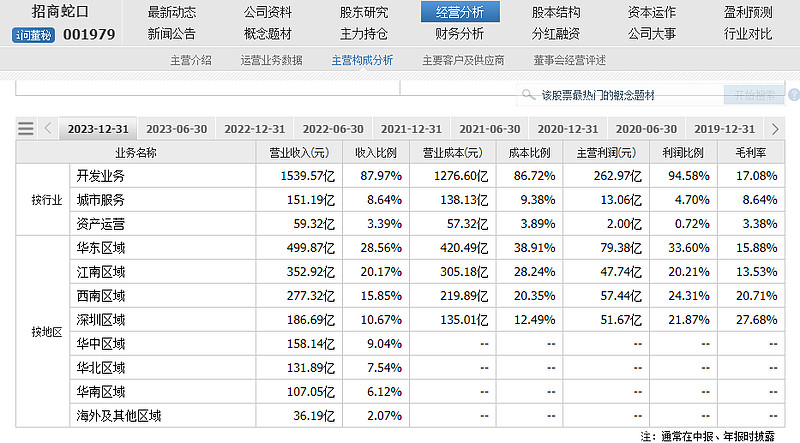Open the help question mark icon

click(794, 95)
